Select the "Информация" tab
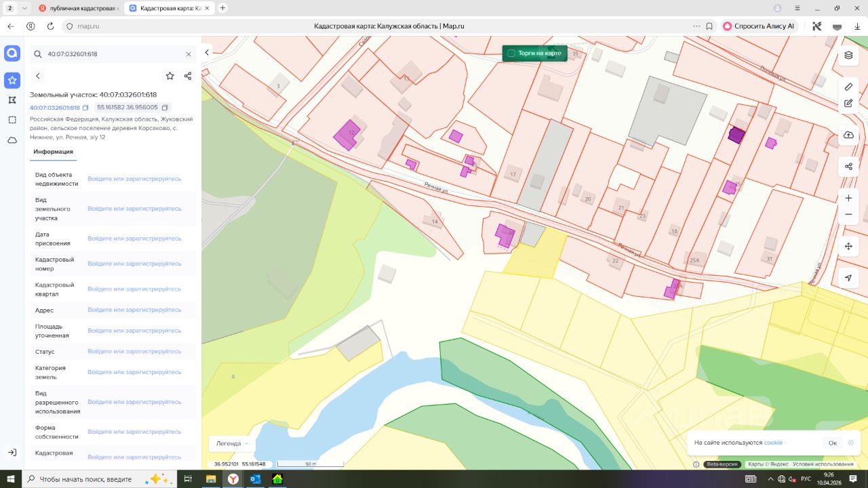This screenshot has width=868, height=488. pos(54,152)
